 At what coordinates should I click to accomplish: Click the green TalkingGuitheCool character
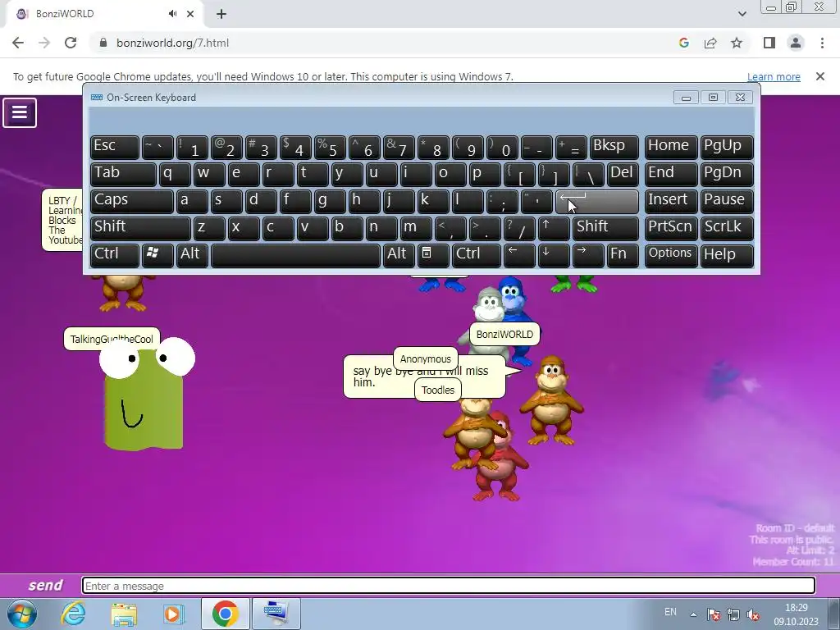(144, 396)
